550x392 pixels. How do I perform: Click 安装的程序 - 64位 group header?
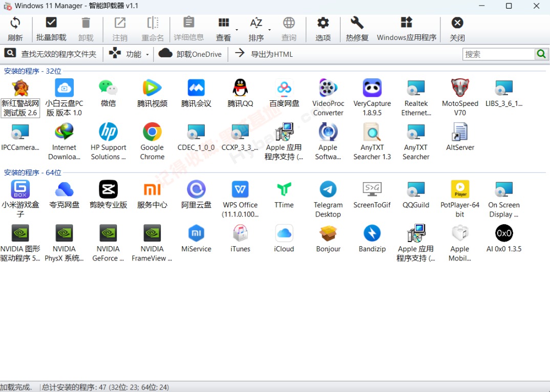point(33,172)
